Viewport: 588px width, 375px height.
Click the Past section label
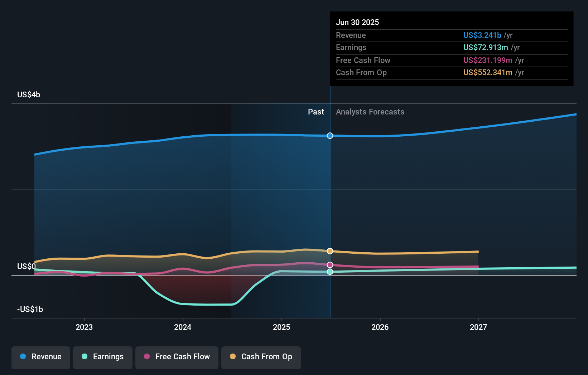pyautogui.click(x=316, y=112)
